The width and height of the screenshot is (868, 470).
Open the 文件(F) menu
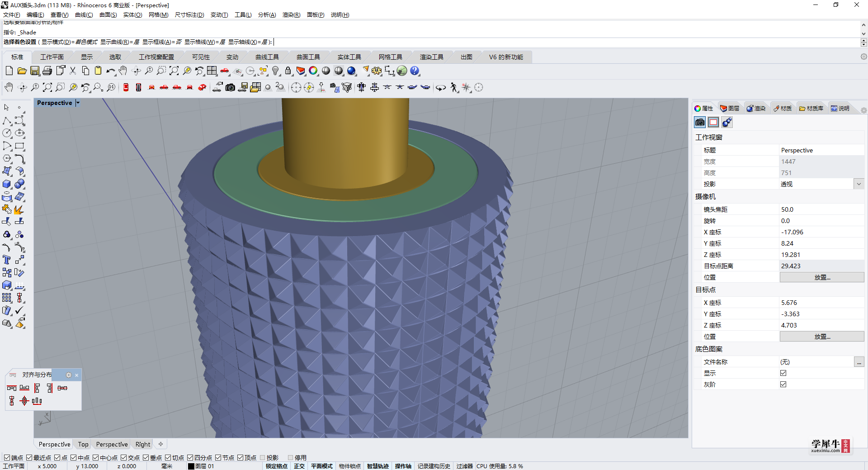pyautogui.click(x=11, y=15)
